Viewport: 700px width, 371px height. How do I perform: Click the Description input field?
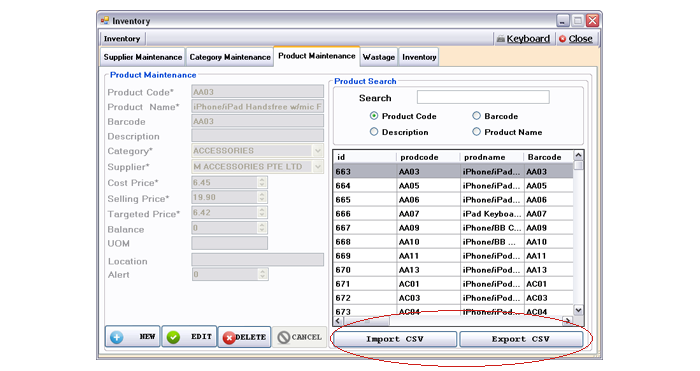pos(258,136)
